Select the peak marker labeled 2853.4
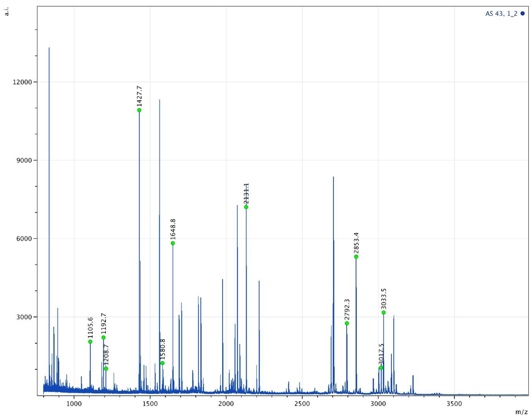This screenshot has width=532, height=418. (356, 257)
